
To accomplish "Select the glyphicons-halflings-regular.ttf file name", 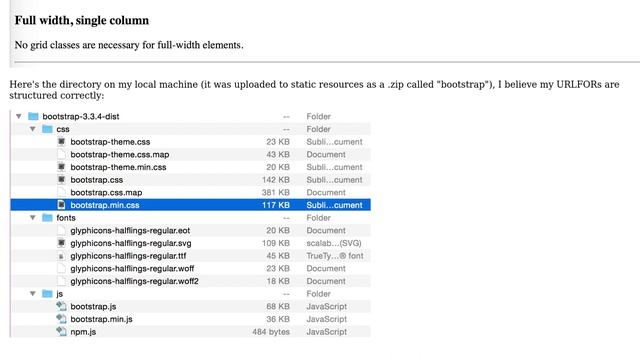I will click(128, 256).
